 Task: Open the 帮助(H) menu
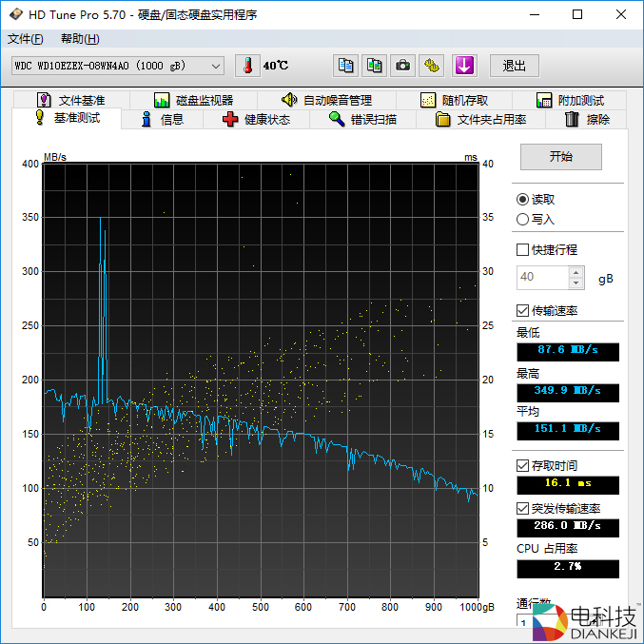[x=80, y=39]
